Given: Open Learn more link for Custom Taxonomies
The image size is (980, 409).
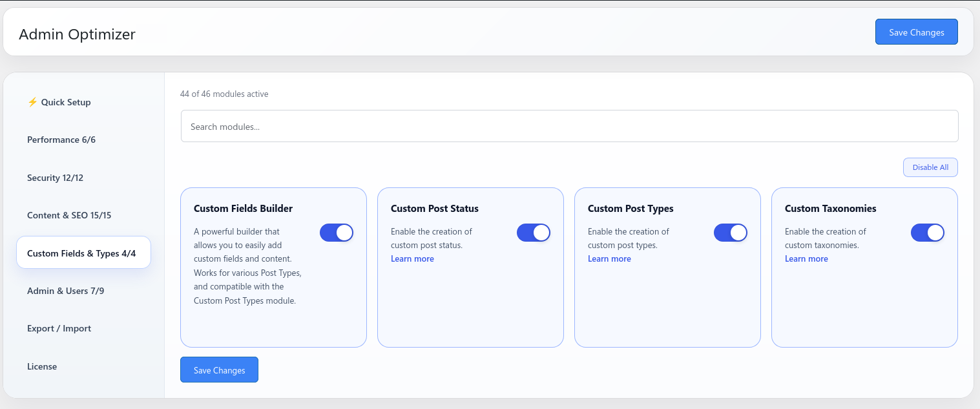Looking at the screenshot, I should click(806, 259).
